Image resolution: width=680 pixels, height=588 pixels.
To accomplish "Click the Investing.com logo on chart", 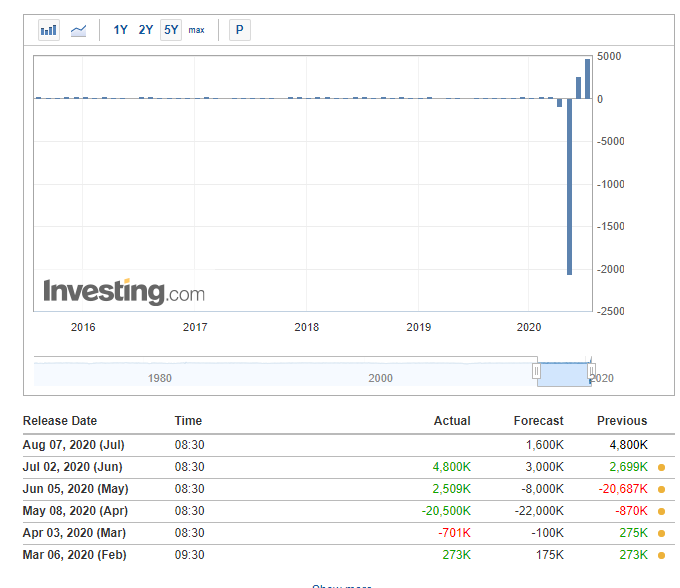I will [x=123, y=292].
